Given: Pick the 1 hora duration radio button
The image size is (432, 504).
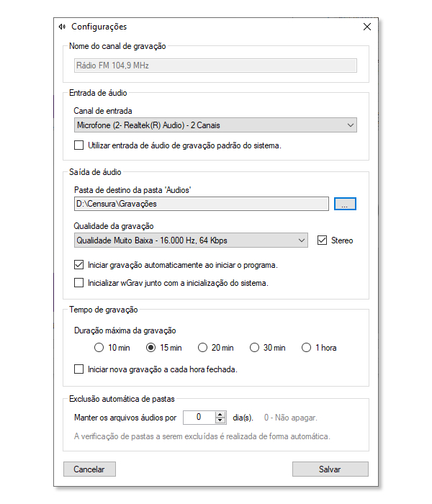Looking at the screenshot, I should pyautogui.click(x=306, y=348).
